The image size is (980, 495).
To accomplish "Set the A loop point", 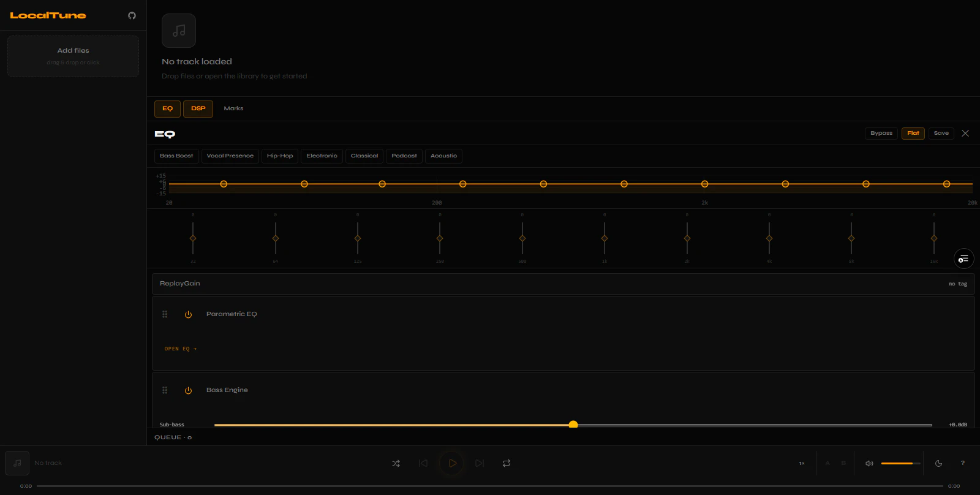I will click(827, 463).
